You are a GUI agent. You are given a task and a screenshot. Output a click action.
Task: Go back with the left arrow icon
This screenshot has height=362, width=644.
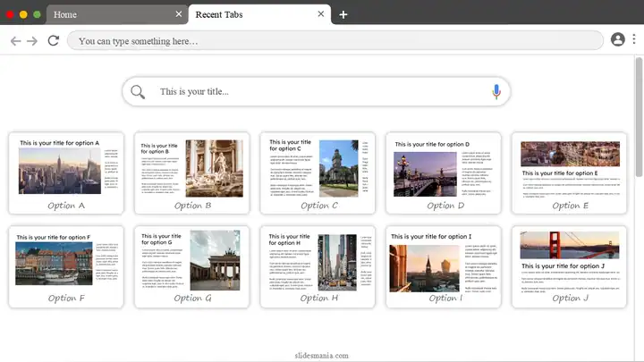(15, 41)
